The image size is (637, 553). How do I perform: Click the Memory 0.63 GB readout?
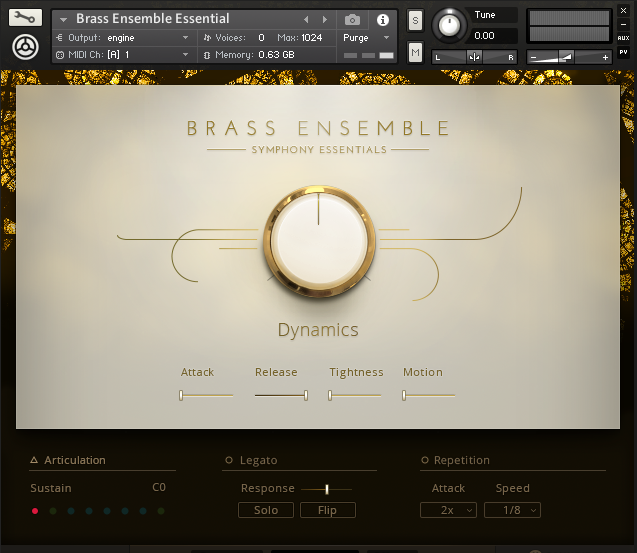(x=276, y=54)
